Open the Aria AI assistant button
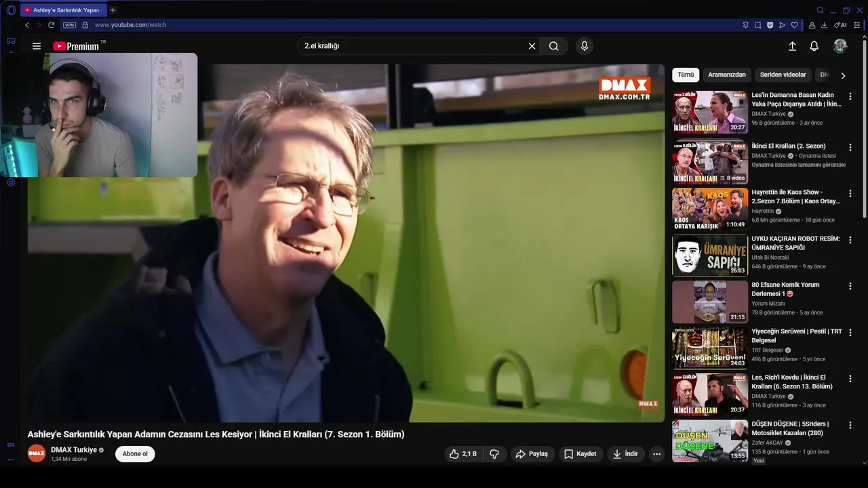 841,25
